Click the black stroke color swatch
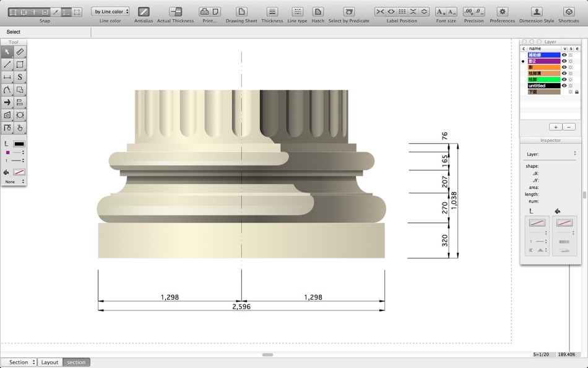 [x=19, y=144]
